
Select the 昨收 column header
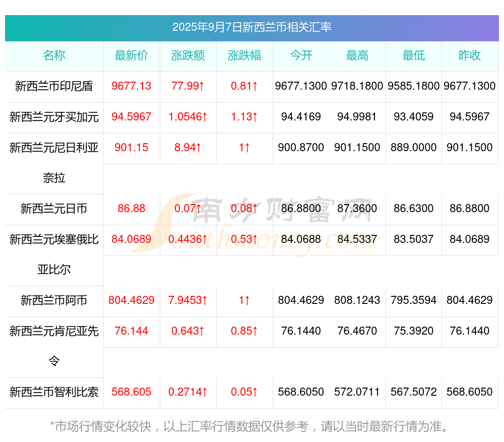(x=470, y=55)
